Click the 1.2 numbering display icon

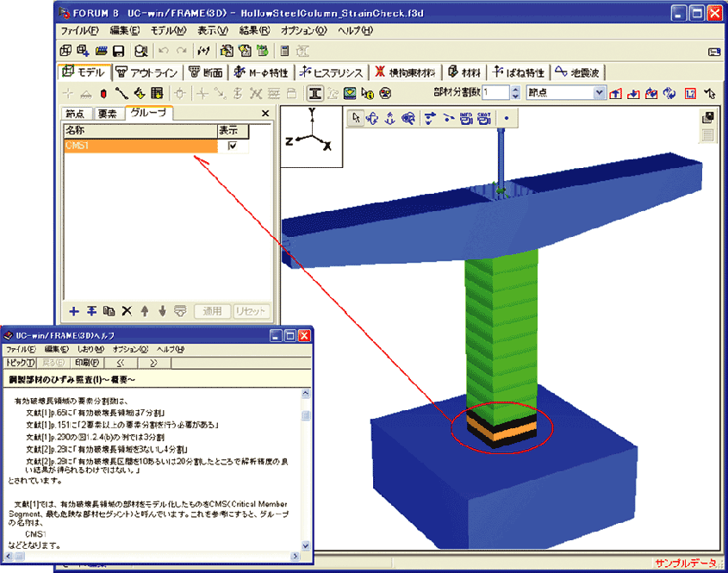click(690, 94)
